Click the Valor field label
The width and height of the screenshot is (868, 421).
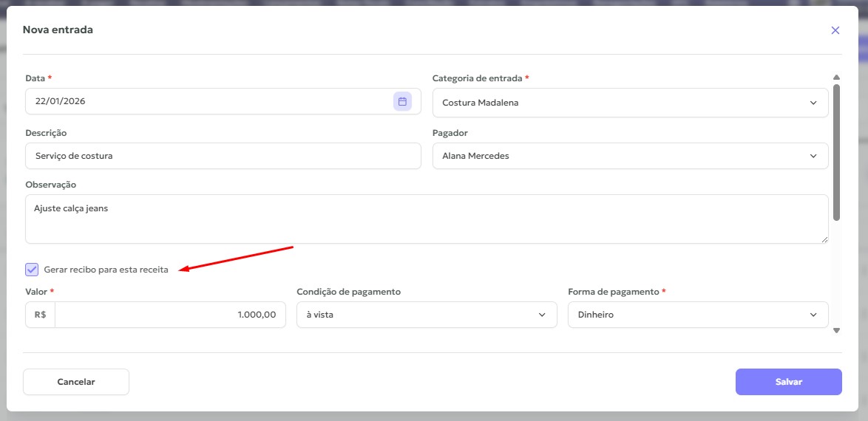coord(37,292)
